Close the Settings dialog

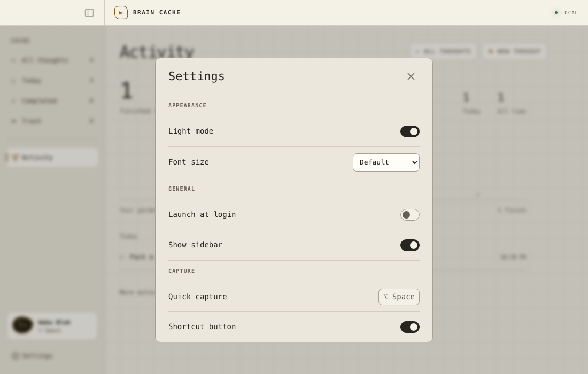click(411, 76)
